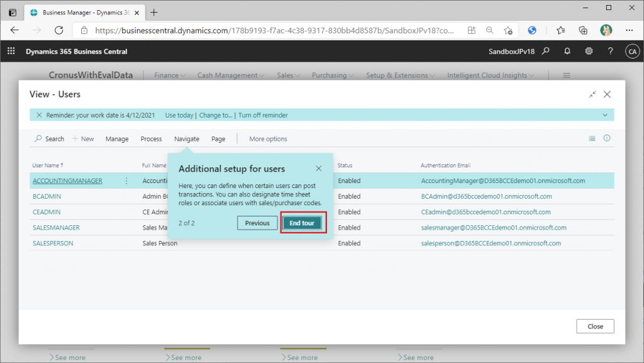
Task: Open the browser tab actions icon
Action: click(x=13, y=13)
